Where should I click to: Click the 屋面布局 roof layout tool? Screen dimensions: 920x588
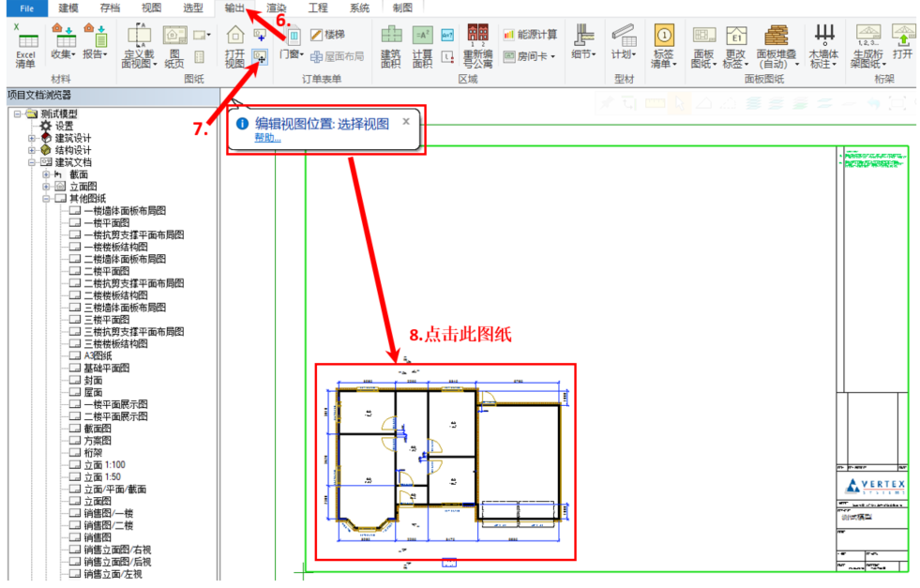[338, 56]
